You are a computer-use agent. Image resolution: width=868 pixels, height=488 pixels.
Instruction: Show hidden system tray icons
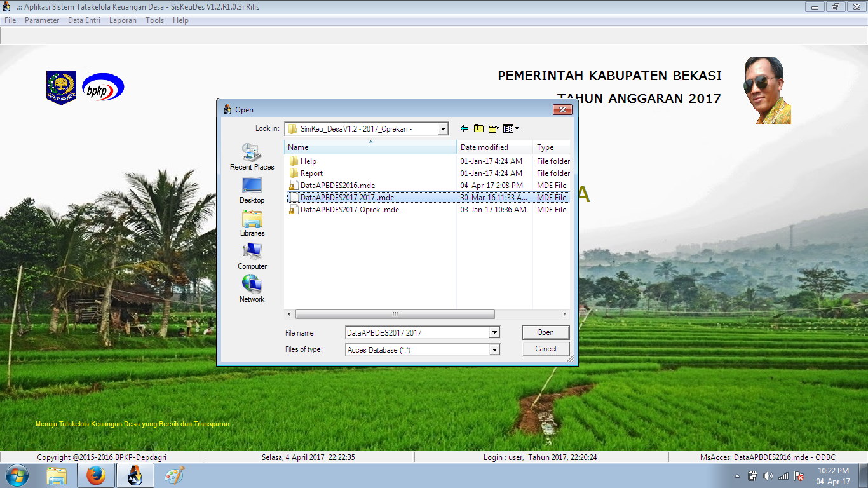click(x=737, y=476)
